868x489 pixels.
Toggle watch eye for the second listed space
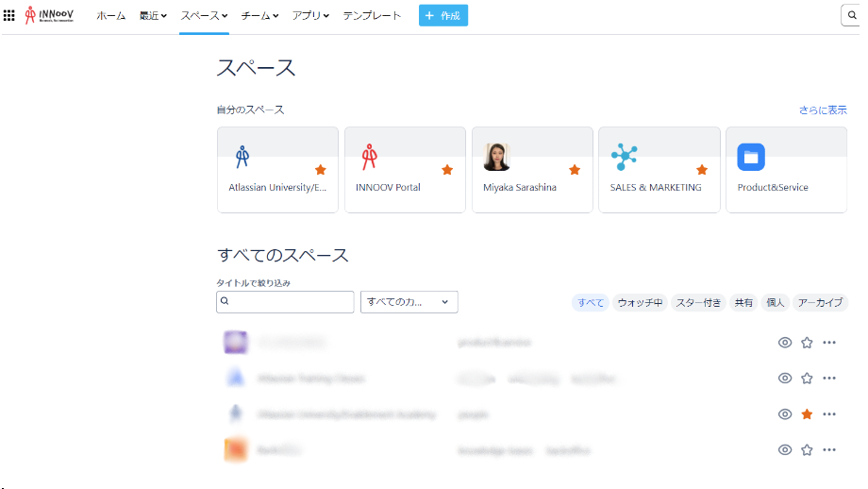tap(784, 379)
